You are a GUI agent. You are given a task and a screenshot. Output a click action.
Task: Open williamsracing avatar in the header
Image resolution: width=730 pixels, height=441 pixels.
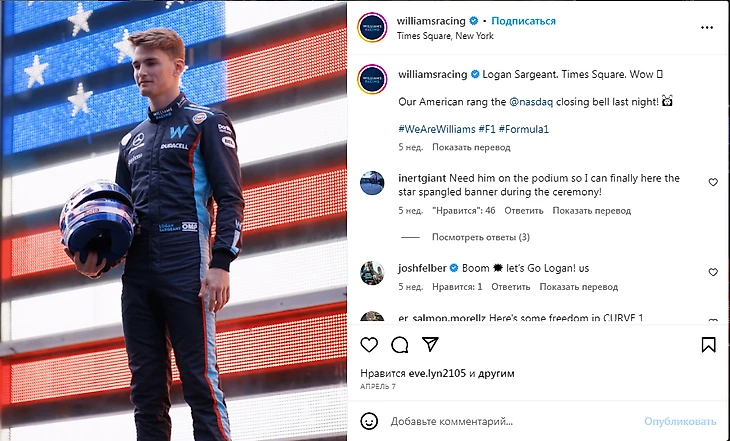click(x=372, y=27)
